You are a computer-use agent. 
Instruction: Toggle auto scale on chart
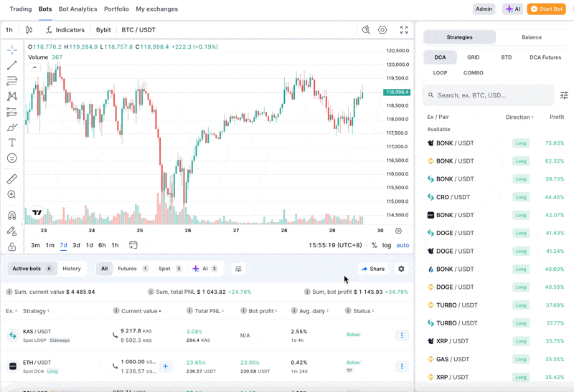tap(403, 245)
